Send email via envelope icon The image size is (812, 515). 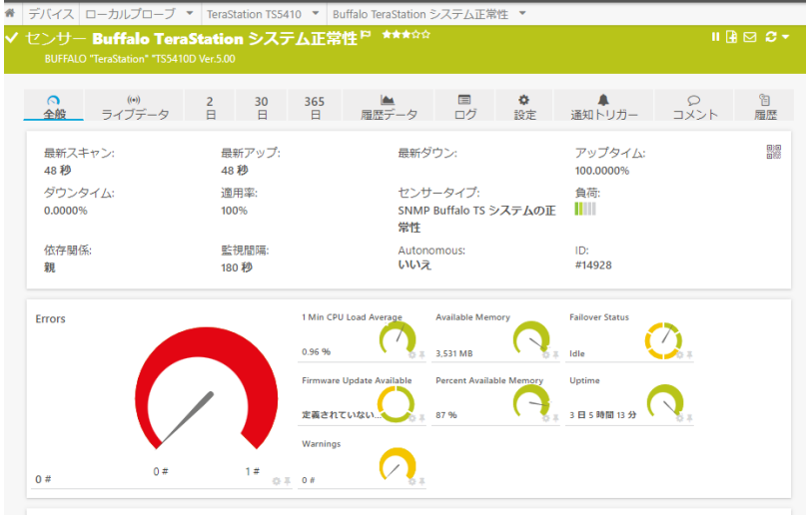tap(750, 37)
